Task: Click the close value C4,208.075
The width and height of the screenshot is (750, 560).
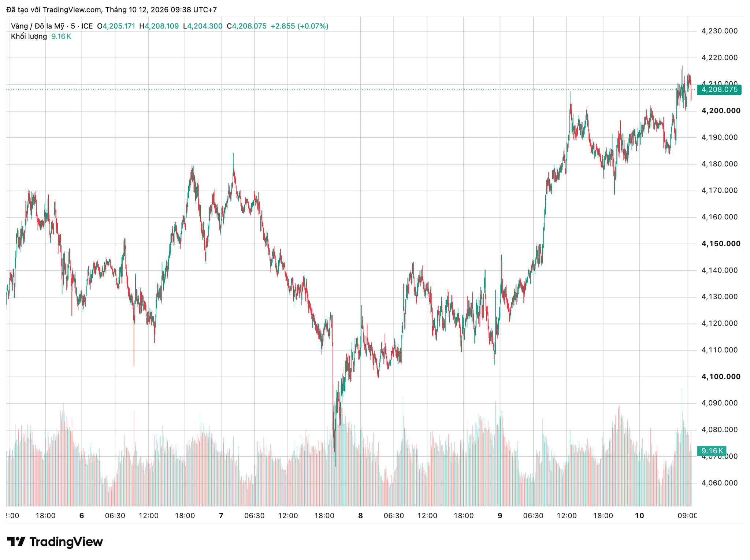Action: coord(246,26)
